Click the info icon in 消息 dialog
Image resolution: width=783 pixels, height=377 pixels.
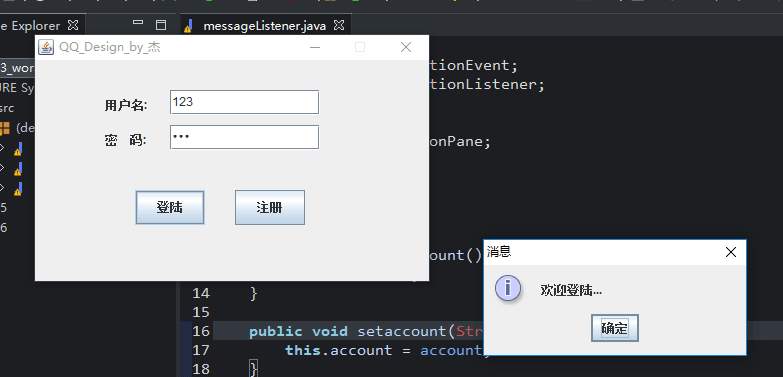click(508, 289)
